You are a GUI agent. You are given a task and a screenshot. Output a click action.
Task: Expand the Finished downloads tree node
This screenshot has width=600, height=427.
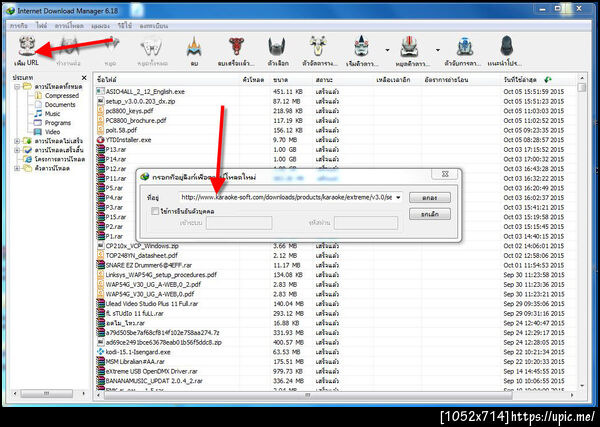pyautogui.click(x=17, y=150)
